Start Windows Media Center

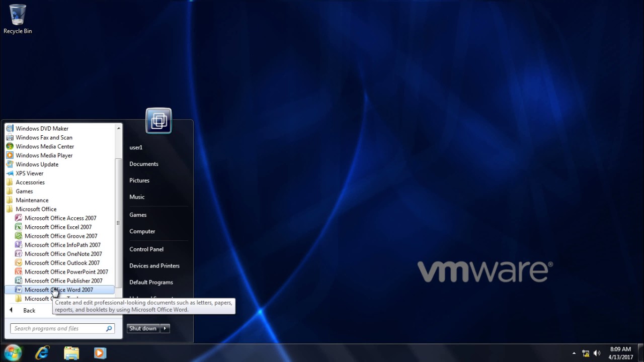pyautogui.click(x=59, y=146)
